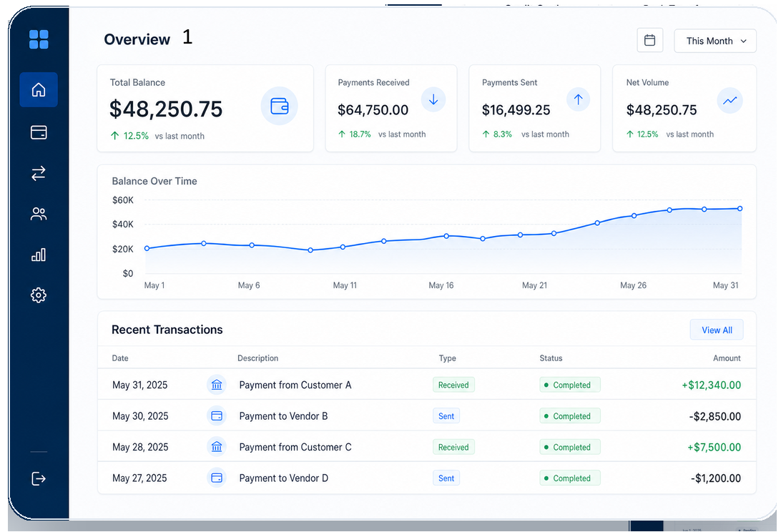
Task: Click the +$12,340.00 amount
Action: [x=711, y=385]
